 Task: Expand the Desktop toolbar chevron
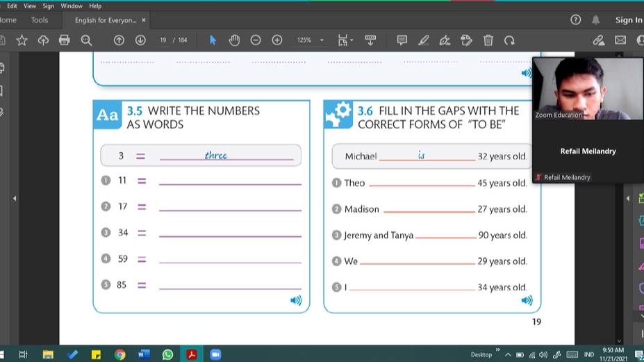(497, 350)
